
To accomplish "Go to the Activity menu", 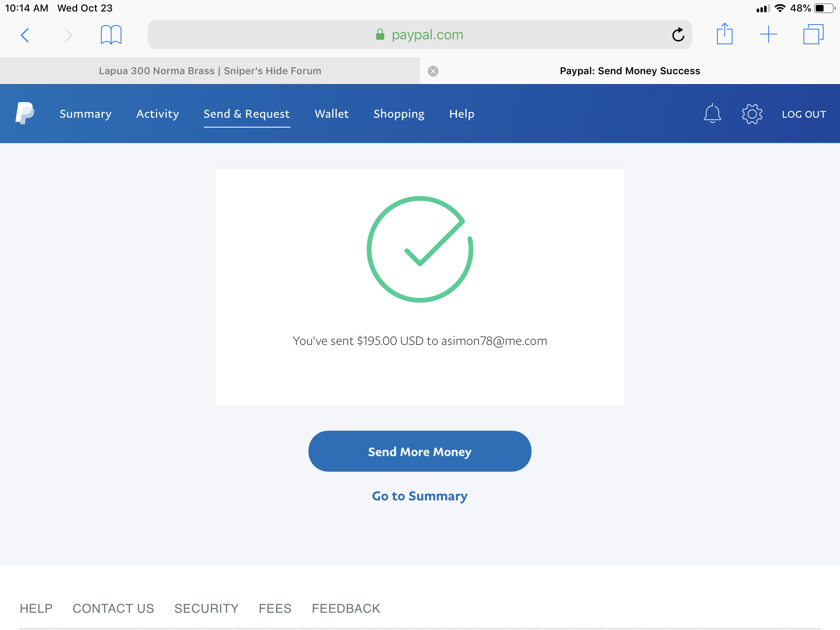I will click(157, 114).
